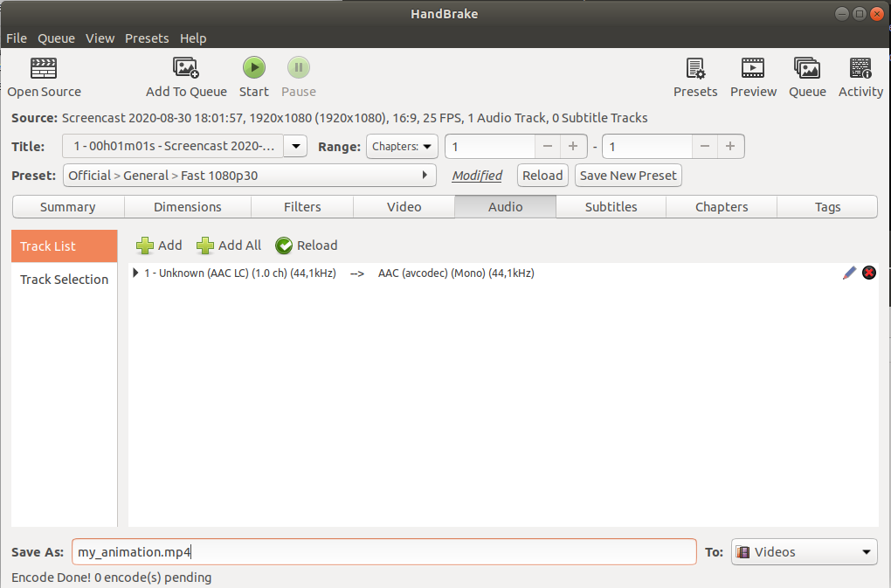Image resolution: width=891 pixels, height=588 pixels.
Task: Open the Title dropdown arrow
Action: point(295,146)
